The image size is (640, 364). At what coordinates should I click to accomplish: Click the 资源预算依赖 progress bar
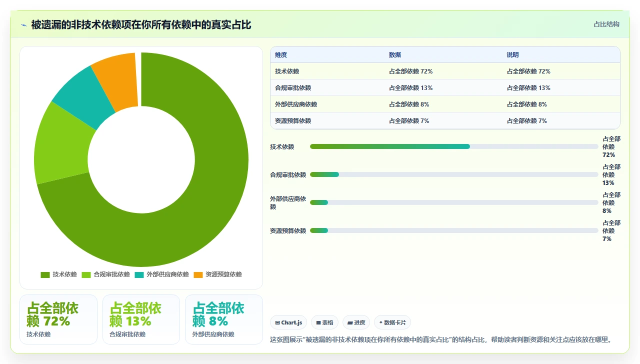[x=454, y=230]
